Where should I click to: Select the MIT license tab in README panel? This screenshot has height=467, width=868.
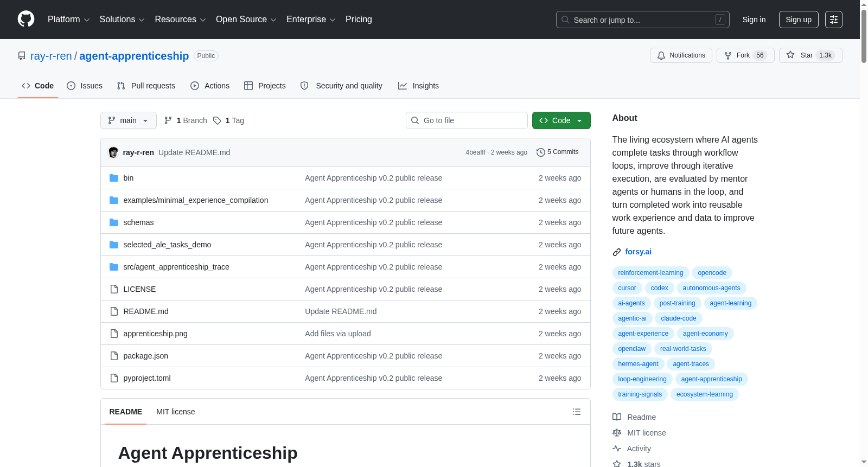click(x=175, y=412)
